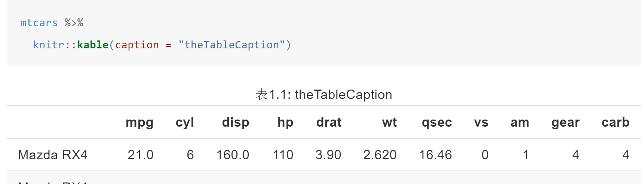Image resolution: width=644 pixels, height=184 pixels.
Task: Select the wt column header
Action: coord(389,122)
